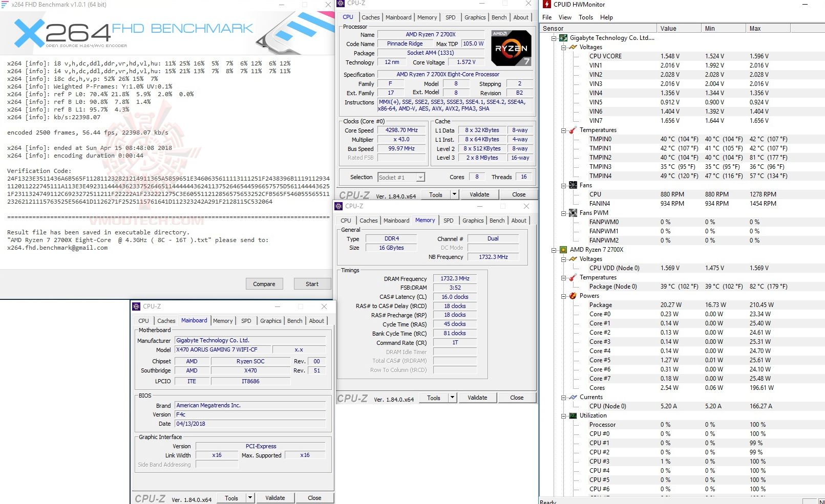Open the Tools dropdown arrow in CPU-Z Mainboard window
825x504 pixels.
pos(250,498)
